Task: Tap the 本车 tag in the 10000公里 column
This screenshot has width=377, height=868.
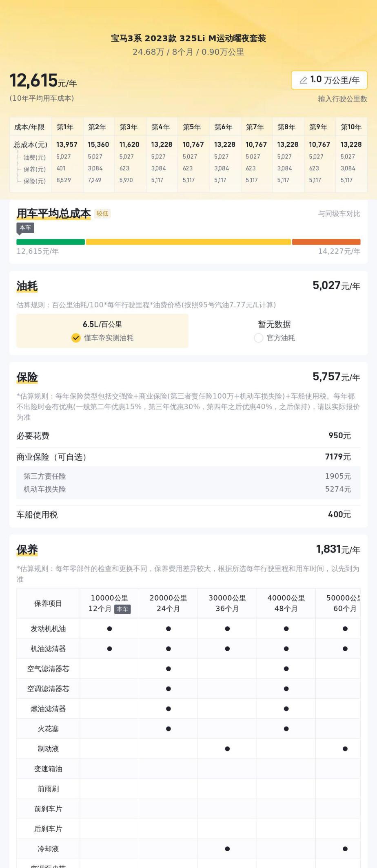Action: [122, 609]
